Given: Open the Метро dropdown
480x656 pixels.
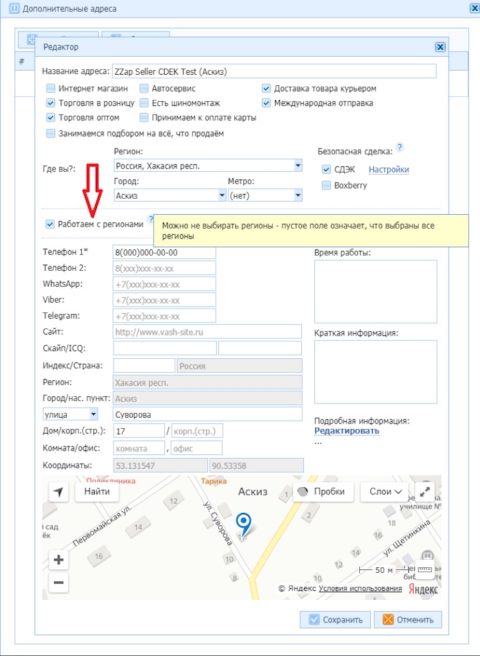Looking at the screenshot, I should 298,195.
